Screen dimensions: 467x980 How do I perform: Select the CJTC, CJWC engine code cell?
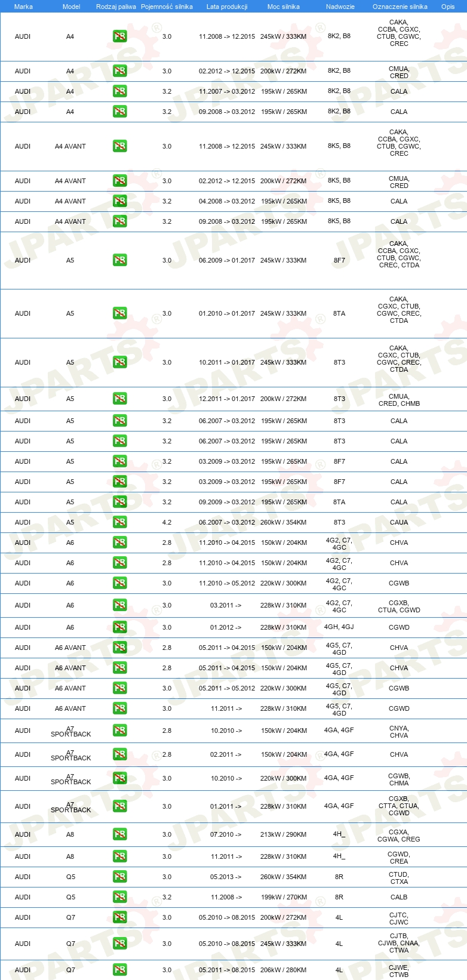399,919
